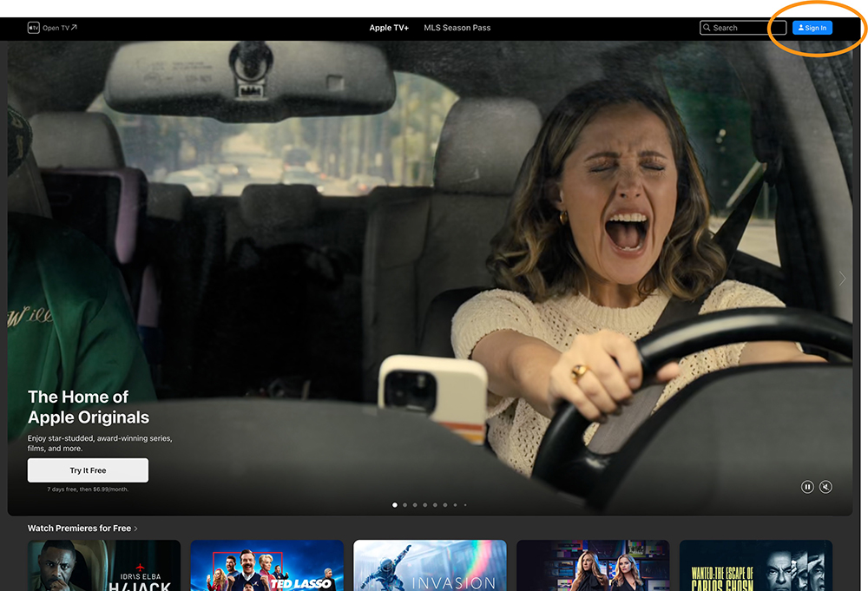Image resolution: width=868 pixels, height=591 pixels.
Task: Open the Hijack show thumbnail
Action: pos(104,566)
